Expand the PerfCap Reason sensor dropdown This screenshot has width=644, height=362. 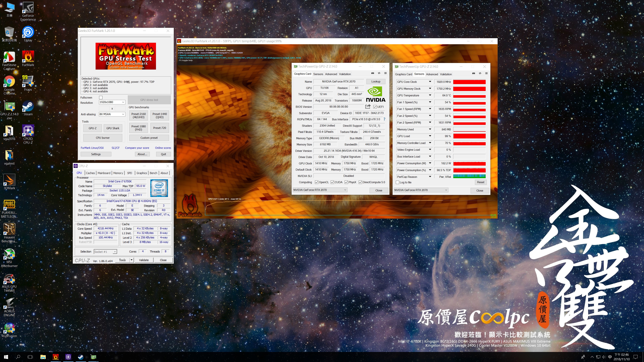click(430, 177)
